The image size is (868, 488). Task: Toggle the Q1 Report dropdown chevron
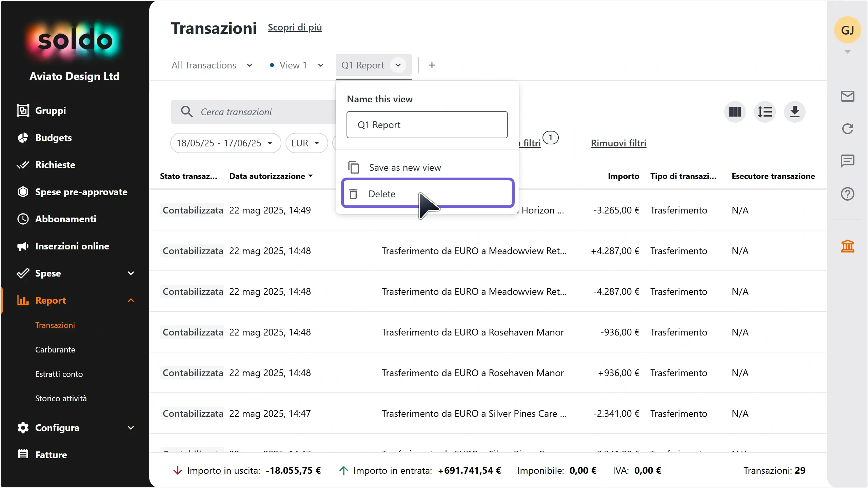(x=398, y=65)
